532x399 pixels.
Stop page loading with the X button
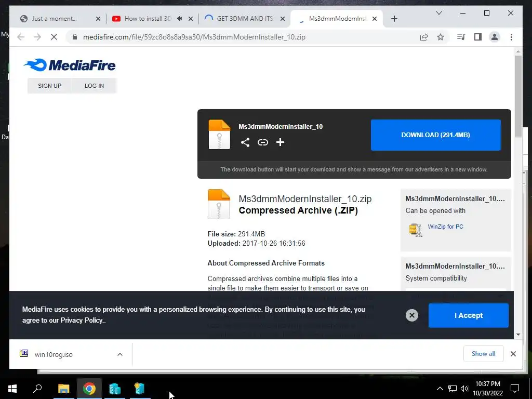[x=54, y=37]
